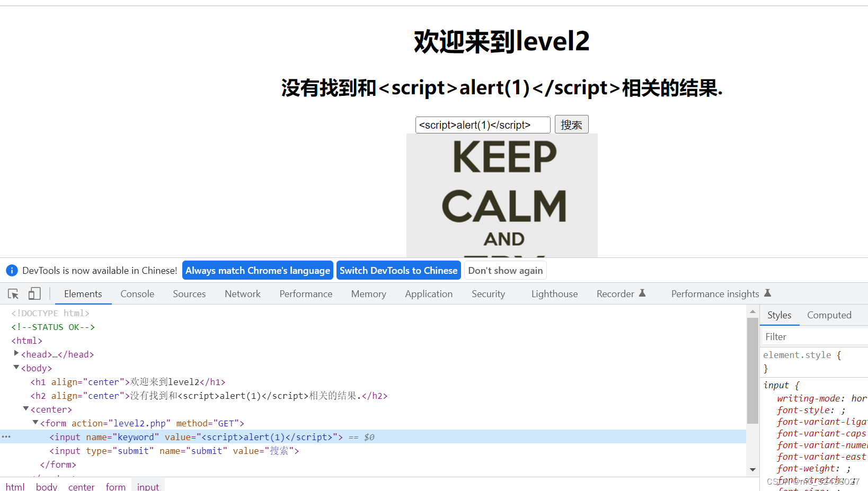This screenshot has height=491, width=868.
Task: Click the KEEP CALM image on the page
Action: click(x=502, y=195)
